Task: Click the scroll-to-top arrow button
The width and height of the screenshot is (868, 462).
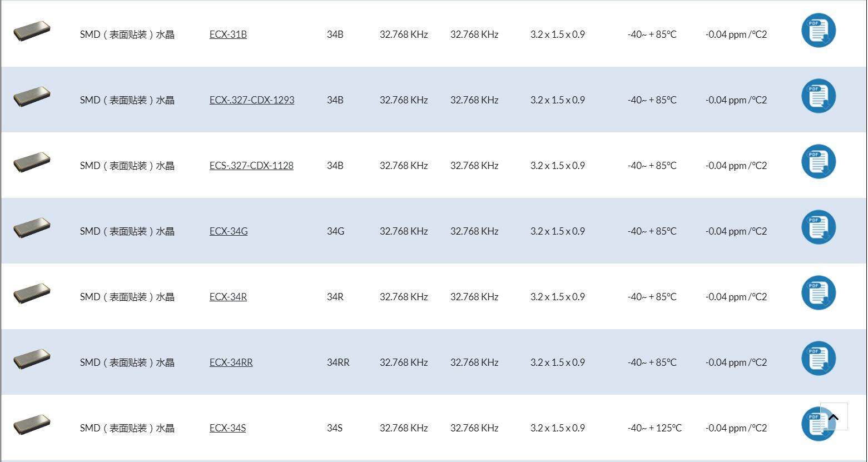Action: point(834,416)
